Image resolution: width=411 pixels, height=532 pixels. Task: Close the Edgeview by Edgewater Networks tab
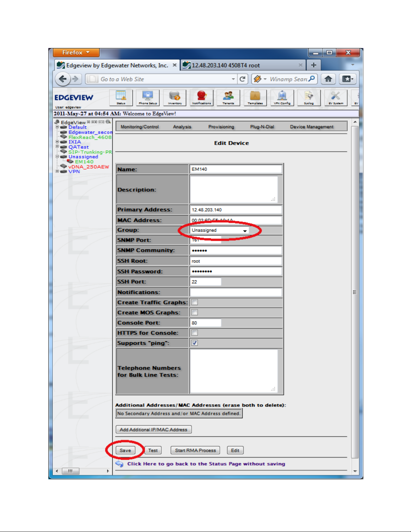[174, 65]
